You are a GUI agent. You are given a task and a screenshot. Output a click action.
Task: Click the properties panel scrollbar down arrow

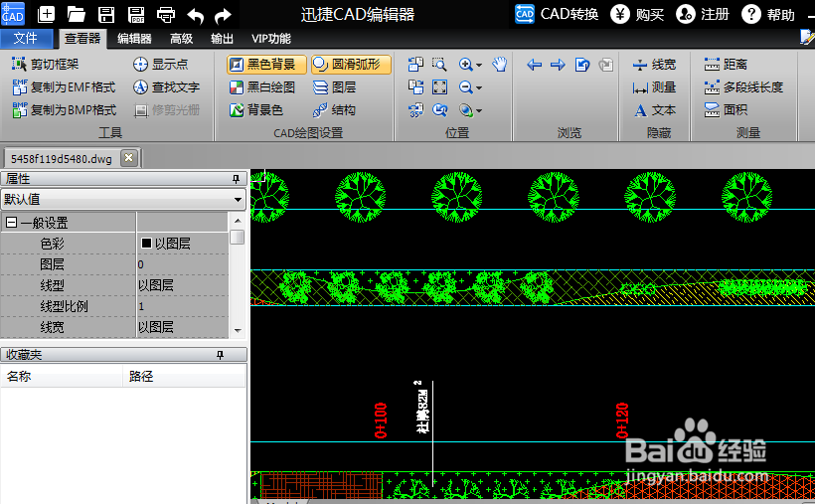[238, 330]
